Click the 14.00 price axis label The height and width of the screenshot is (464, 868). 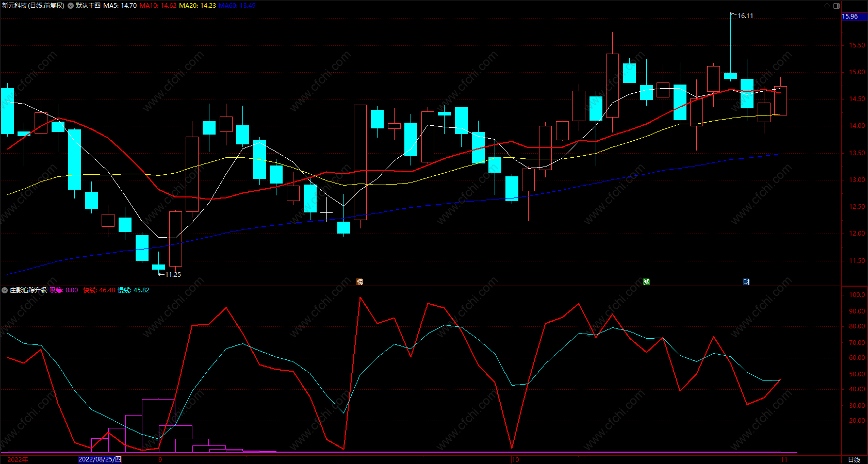click(x=857, y=126)
